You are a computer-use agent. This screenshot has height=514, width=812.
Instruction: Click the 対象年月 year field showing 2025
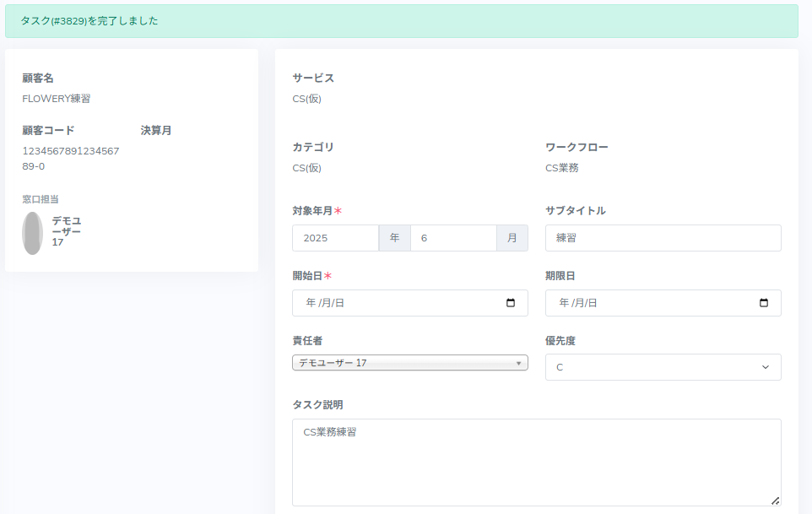click(x=335, y=238)
